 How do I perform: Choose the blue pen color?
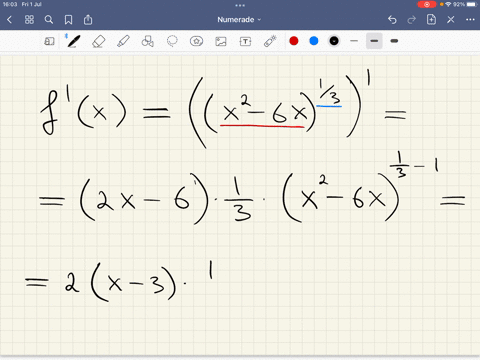314,41
